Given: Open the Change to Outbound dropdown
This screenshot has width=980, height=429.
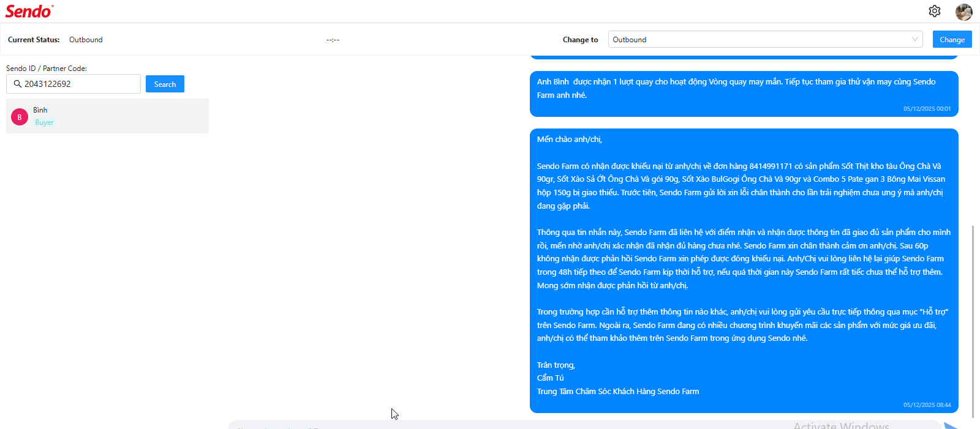Looking at the screenshot, I should click(765, 39).
